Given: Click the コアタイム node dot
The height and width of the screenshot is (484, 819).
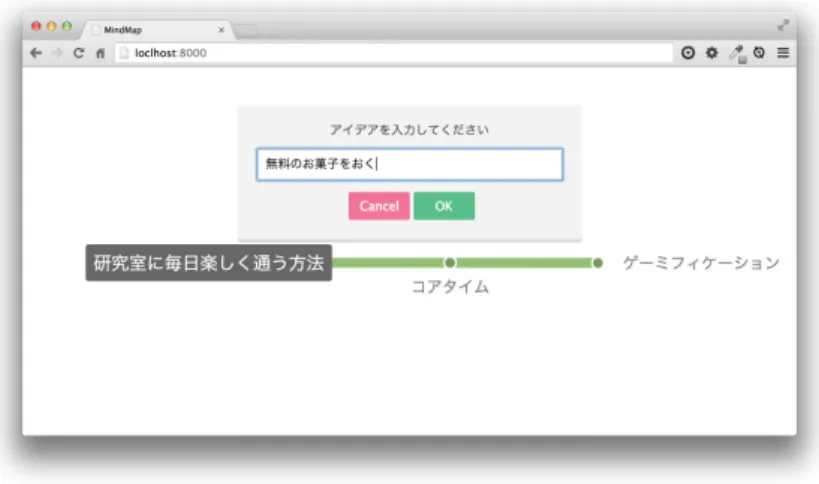Looking at the screenshot, I should (450, 263).
